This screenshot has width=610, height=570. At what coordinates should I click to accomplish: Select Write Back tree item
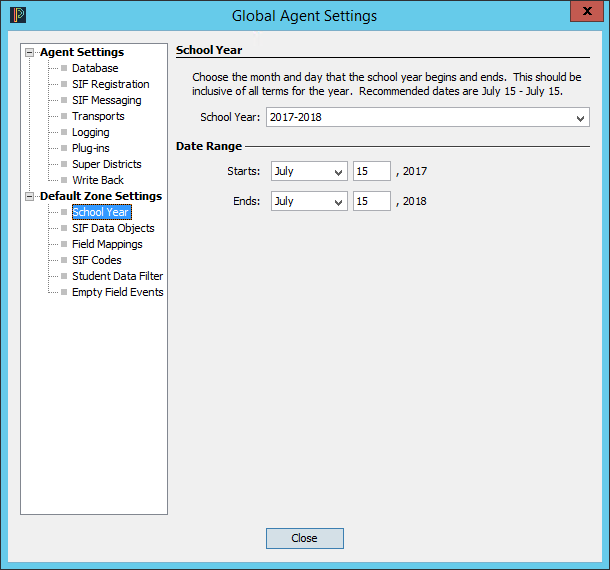98,181
